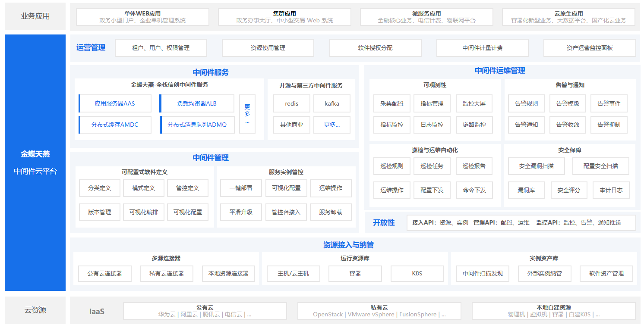Click the 应用服务器AAS box
The height and width of the screenshot is (328, 644).
click(115, 103)
